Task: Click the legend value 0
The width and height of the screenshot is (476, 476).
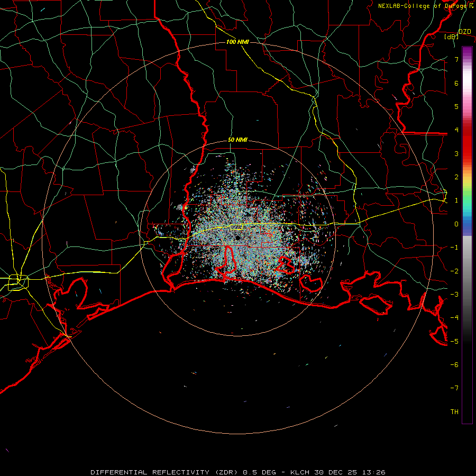Action: [x=456, y=224]
